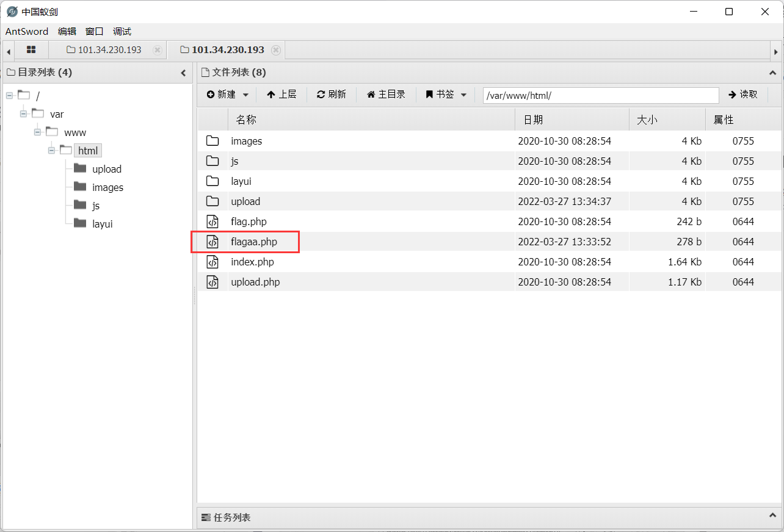This screenshot has height=532, width=784.
Task: Select index.php file name
Action: point(252,262)
